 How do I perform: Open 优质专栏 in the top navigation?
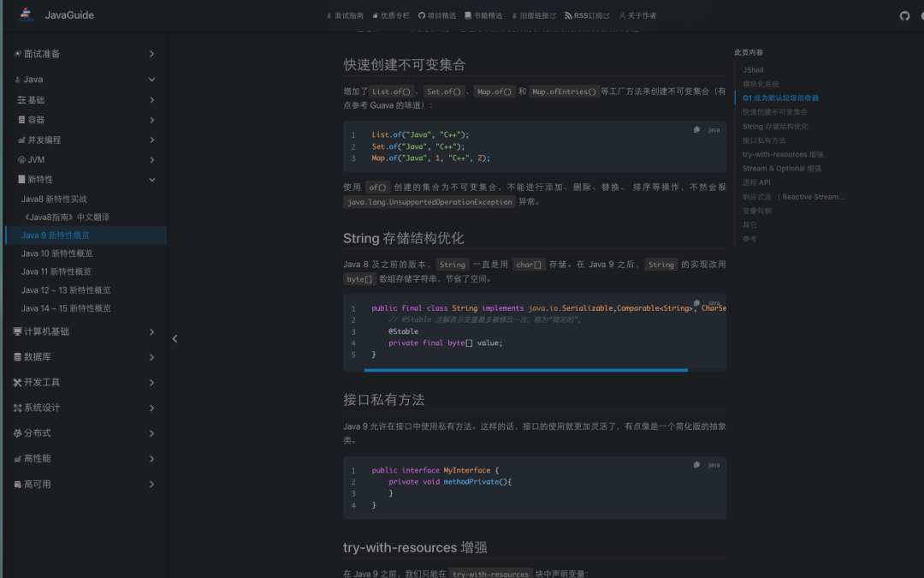(x=391, y=16)
